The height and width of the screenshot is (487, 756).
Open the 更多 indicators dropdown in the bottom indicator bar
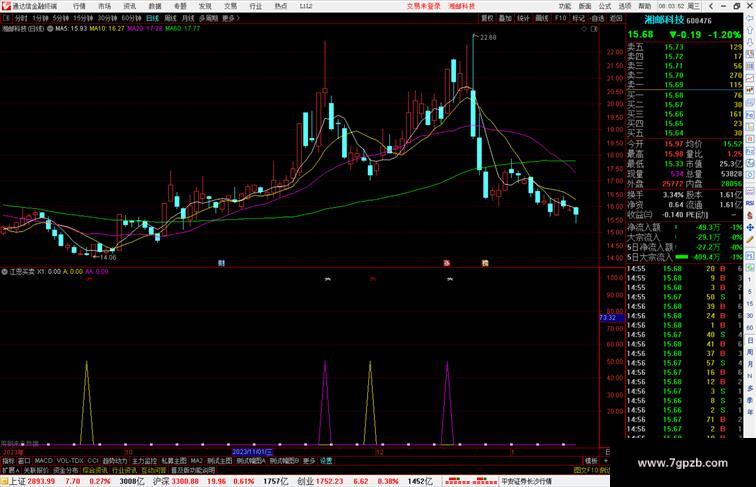(309, 461)
